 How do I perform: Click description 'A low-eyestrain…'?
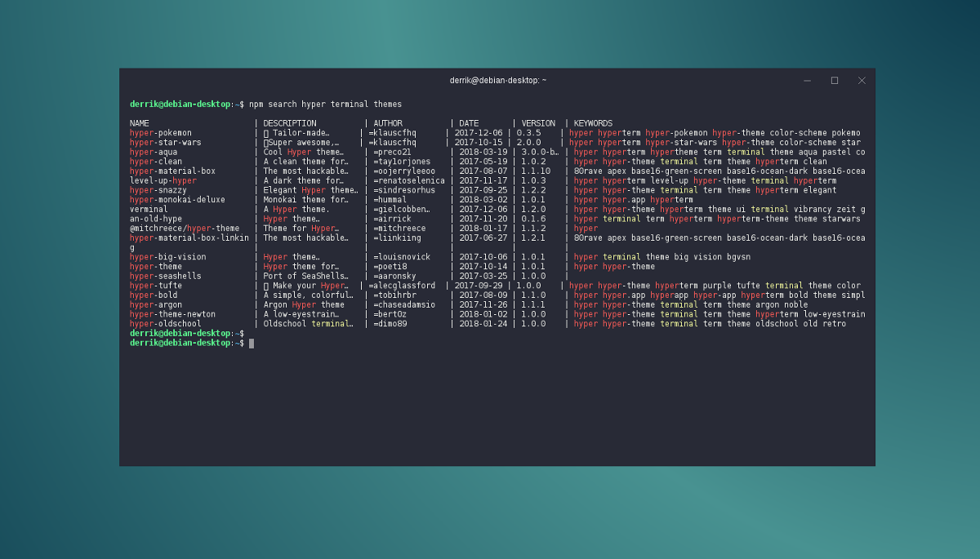[301, 314]
